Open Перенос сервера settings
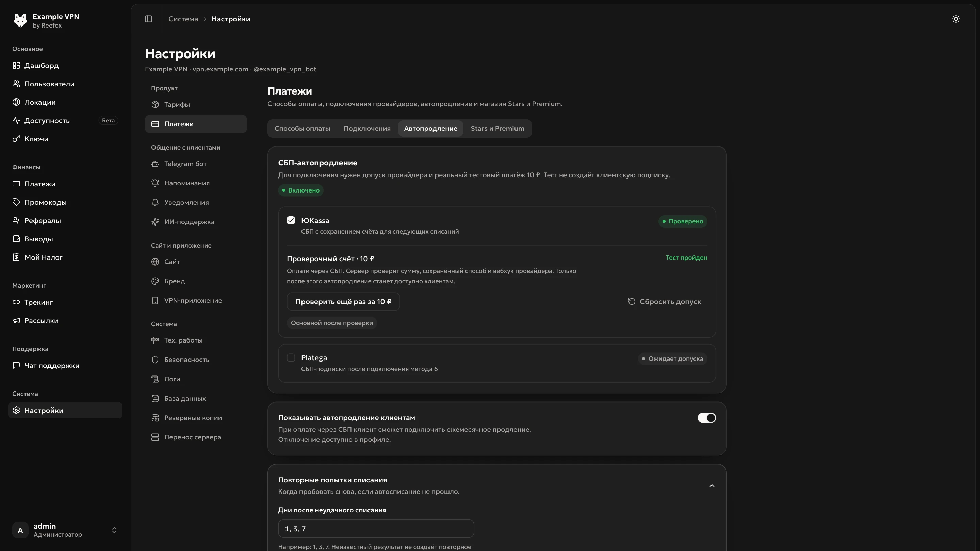This screenshot has width=980, height=551. pyautogui.click(x=196, y=437)
